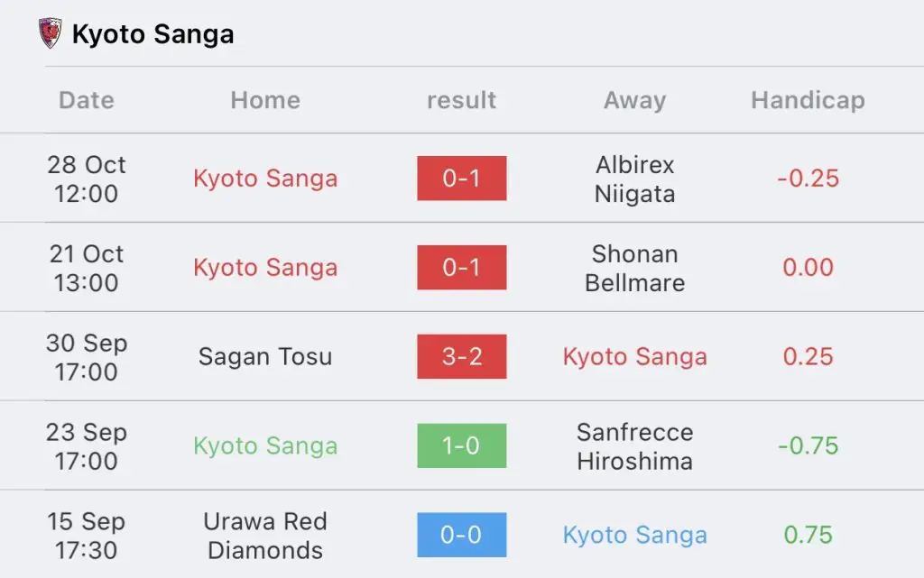This screenshot has width=924, height=578.
Task: Open the green 1-0 result badge
Action: click(461, 445)
